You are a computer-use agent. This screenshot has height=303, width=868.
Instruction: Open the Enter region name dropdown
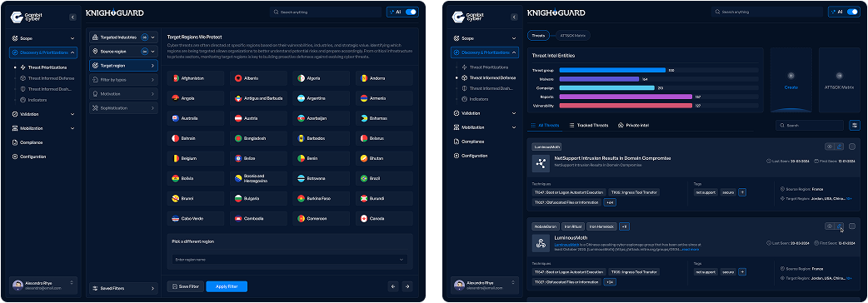click(290, 260)
